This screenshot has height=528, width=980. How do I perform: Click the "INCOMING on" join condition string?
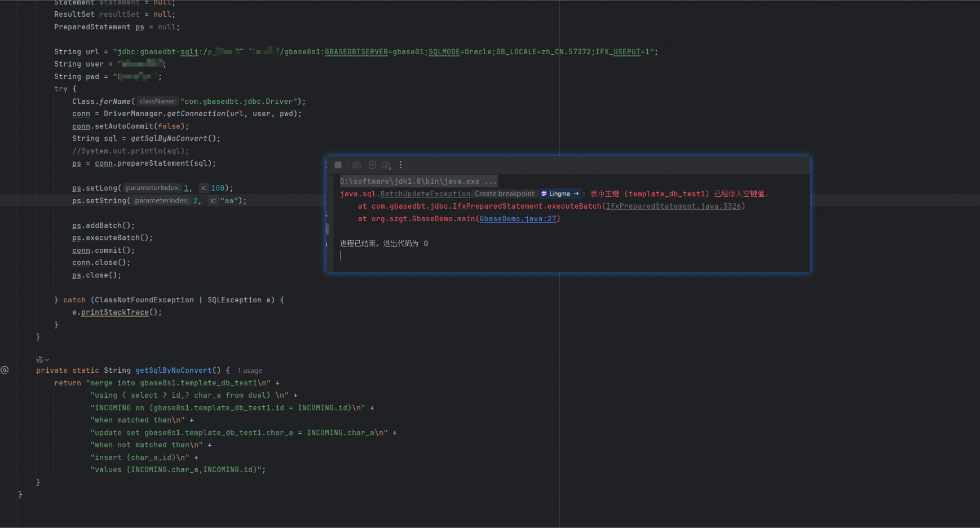tap(228, 408)
